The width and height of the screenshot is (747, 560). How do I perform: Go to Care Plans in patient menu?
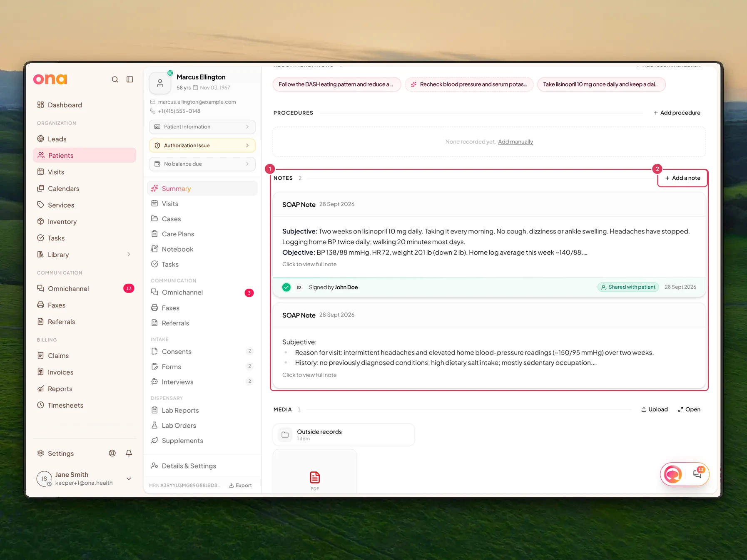click(x=202, y=234)
